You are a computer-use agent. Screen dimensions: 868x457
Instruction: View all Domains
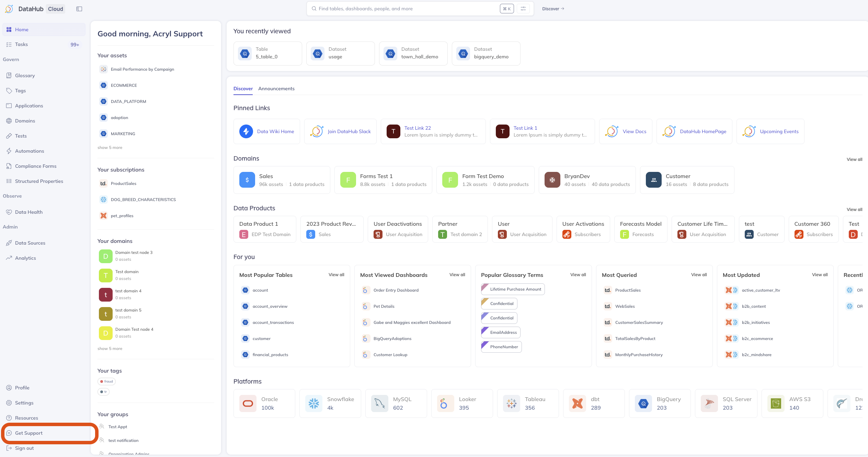click(x=854, y=160)
